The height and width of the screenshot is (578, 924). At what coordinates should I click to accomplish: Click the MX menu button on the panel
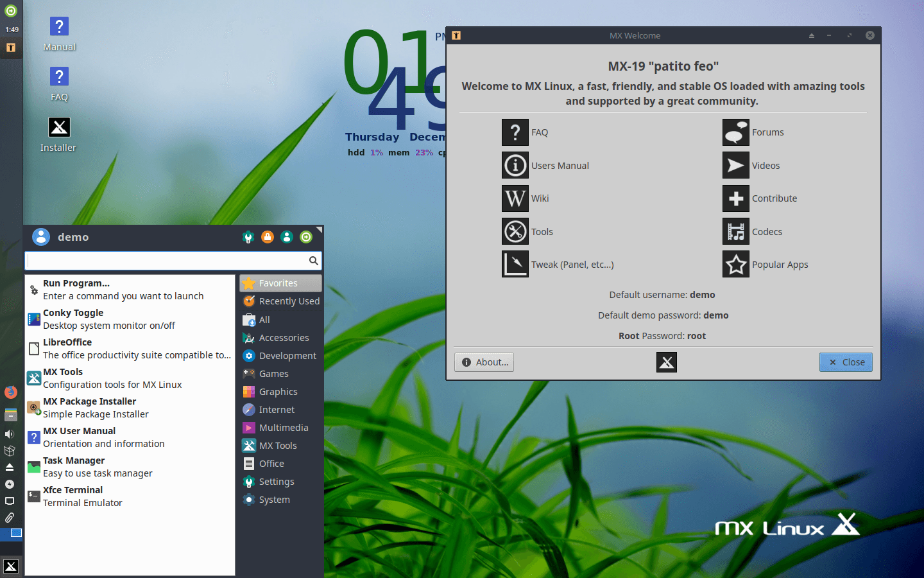point(11,566)
